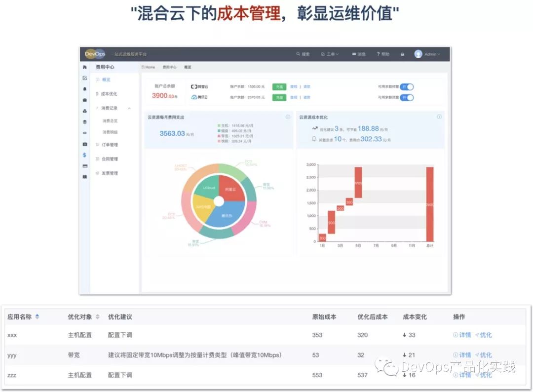Viewport: 533px width, 392px height.
Task: Click info icon on 云资源成本优化 card
Action: 439,117
